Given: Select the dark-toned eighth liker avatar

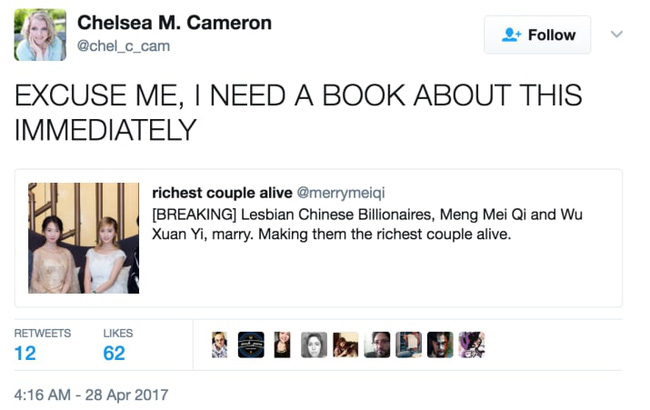Looking at the screenshot, I should point(440,345).
